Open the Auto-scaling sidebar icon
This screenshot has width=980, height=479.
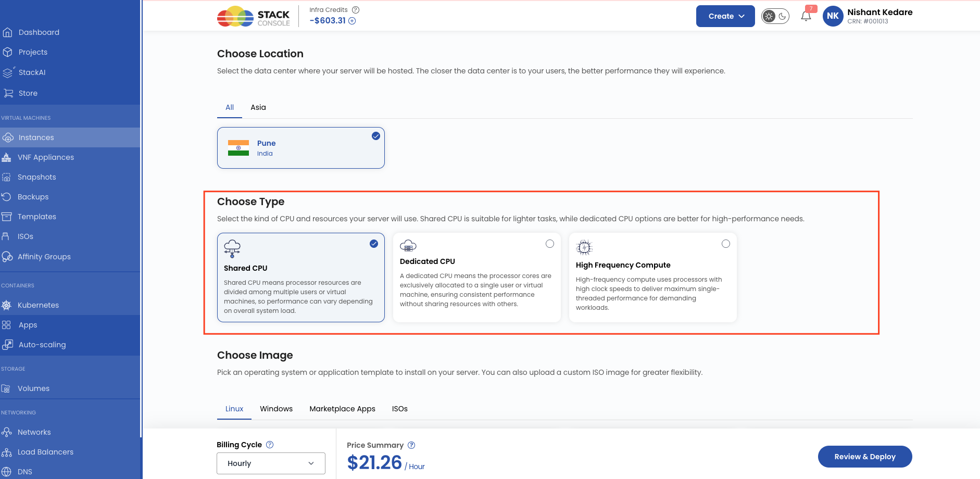coord(7,345)
